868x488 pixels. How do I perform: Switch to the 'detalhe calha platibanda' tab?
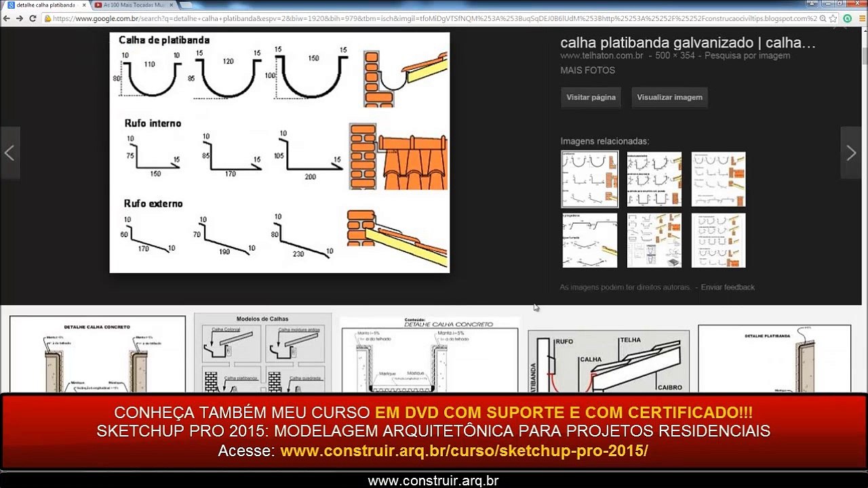click(x=46, y=5)
